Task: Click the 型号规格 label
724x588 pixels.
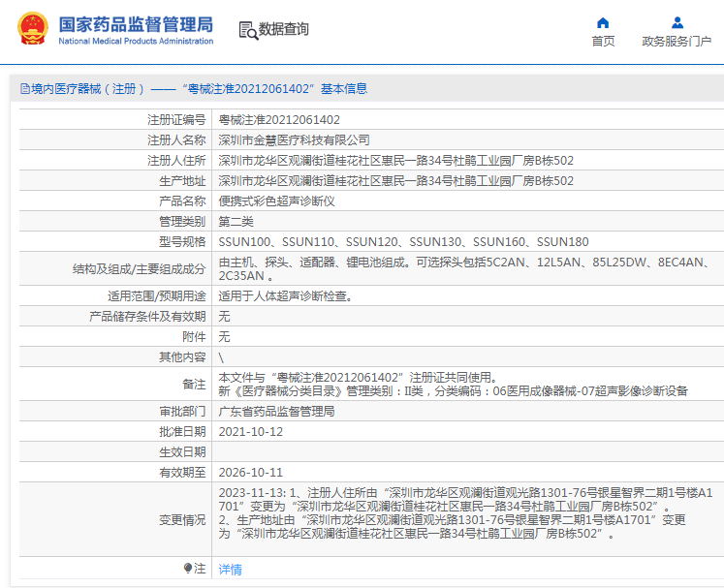Action: (x=182, y=242)
